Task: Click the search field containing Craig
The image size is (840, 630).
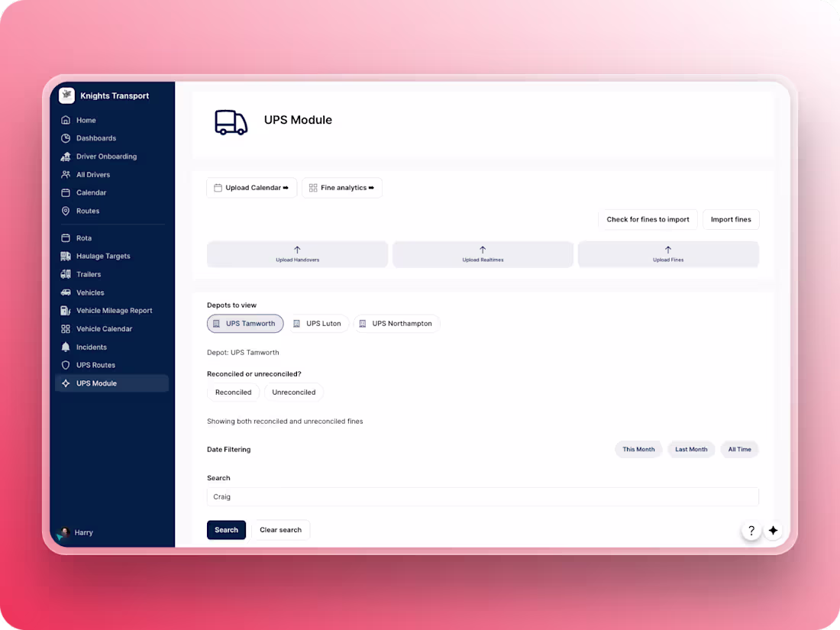Action: click(x=482, y=496)
